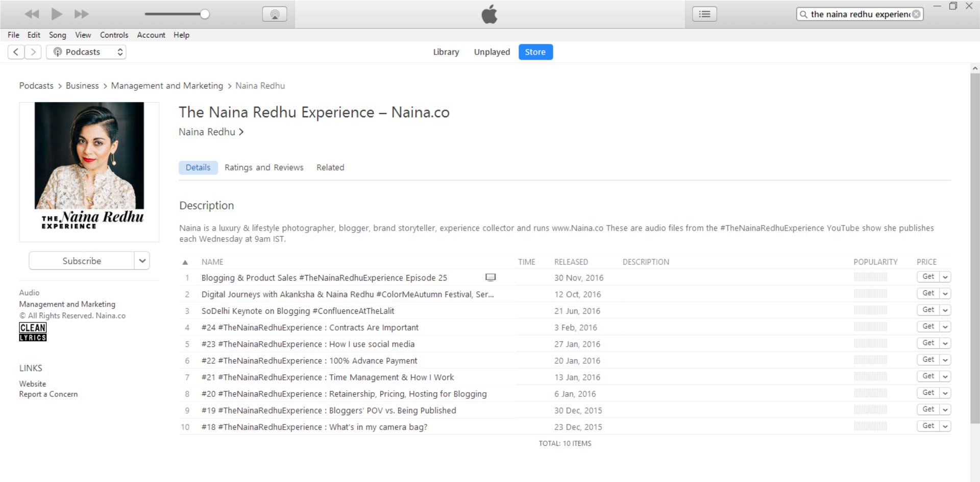Click the popularity bar for Episode 25 row
Screen dimensions: 980x482
point(870,277)
